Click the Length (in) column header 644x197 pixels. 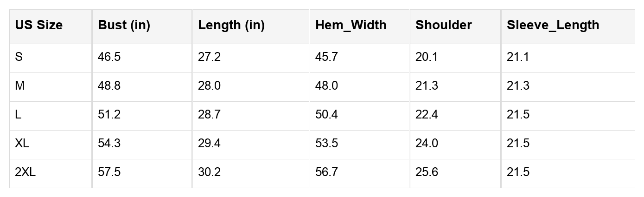[231, 25]
